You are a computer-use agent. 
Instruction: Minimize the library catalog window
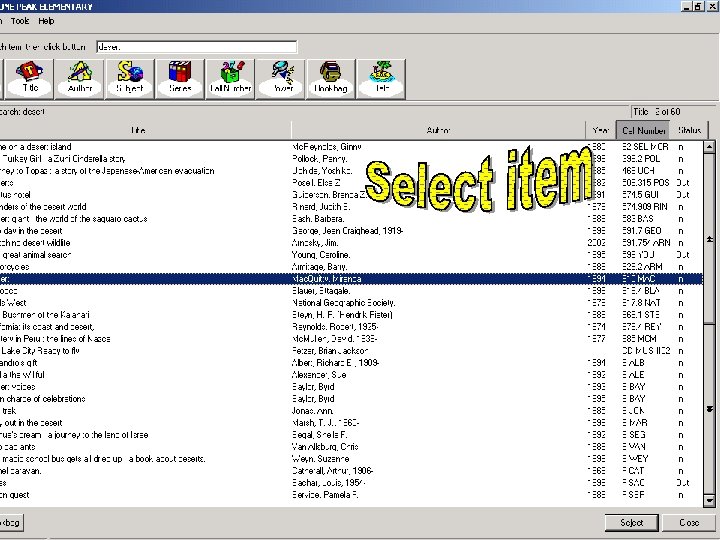686,6
